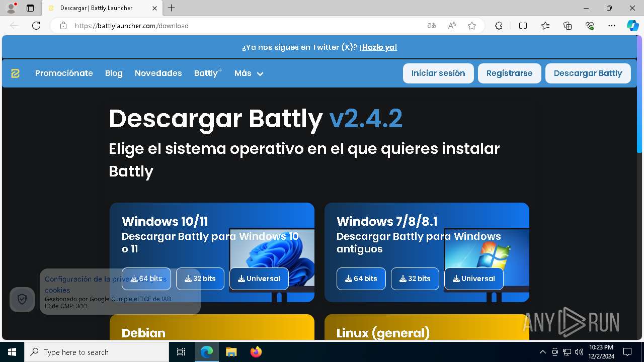This screenshot has width=644, height=362.
Task: Open File Explorer from the taskbar
Action: tap(231, 352)
